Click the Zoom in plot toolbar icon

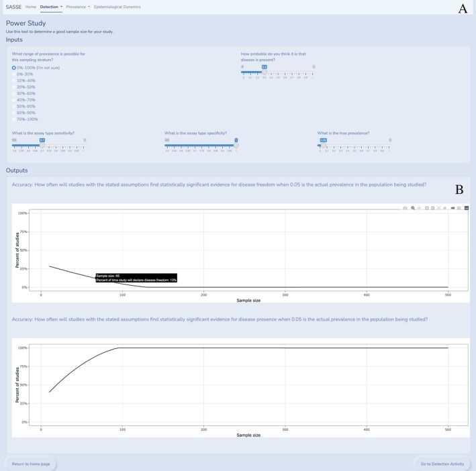click(x=427, y=208)
